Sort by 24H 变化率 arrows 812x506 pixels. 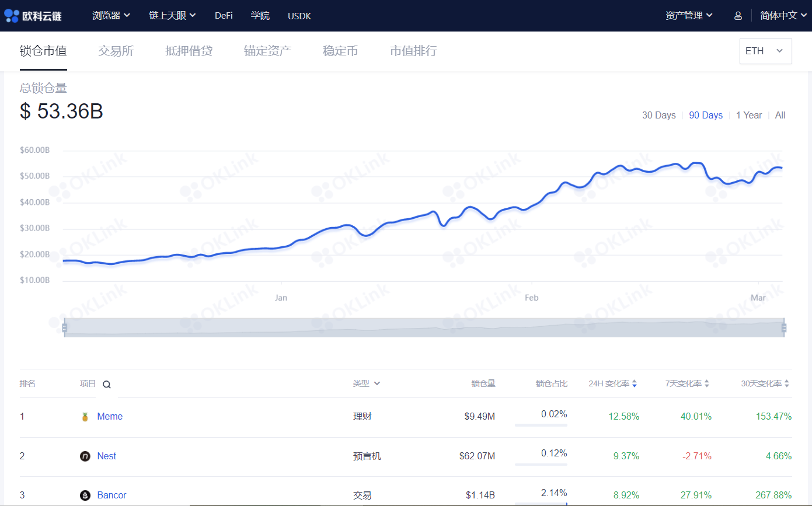coord(635,383)
